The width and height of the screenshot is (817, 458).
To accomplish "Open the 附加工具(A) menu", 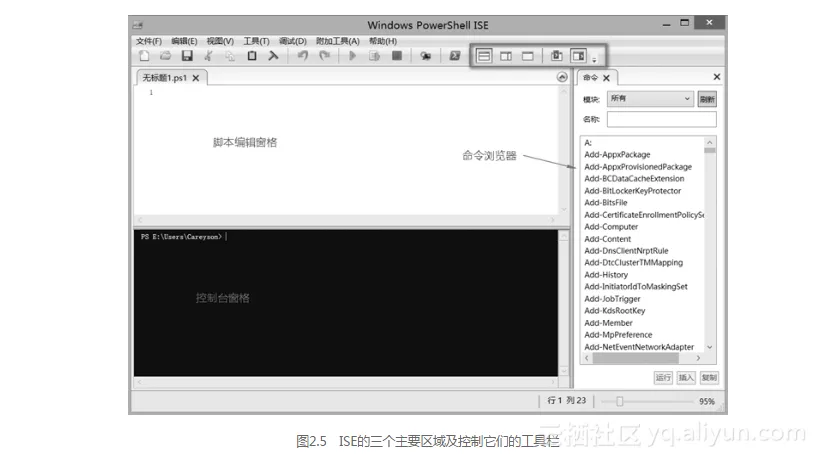I will (x=338, y=41).
